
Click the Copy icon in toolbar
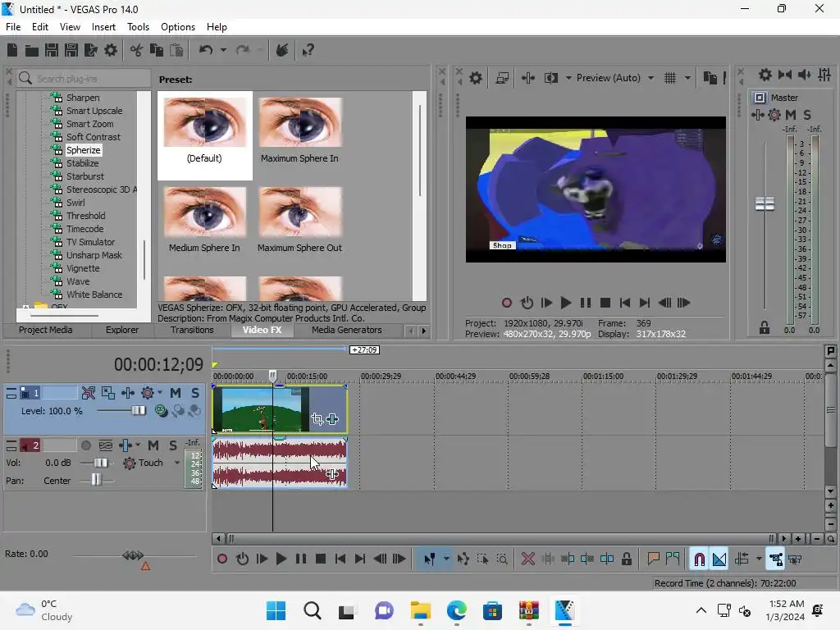157,50
